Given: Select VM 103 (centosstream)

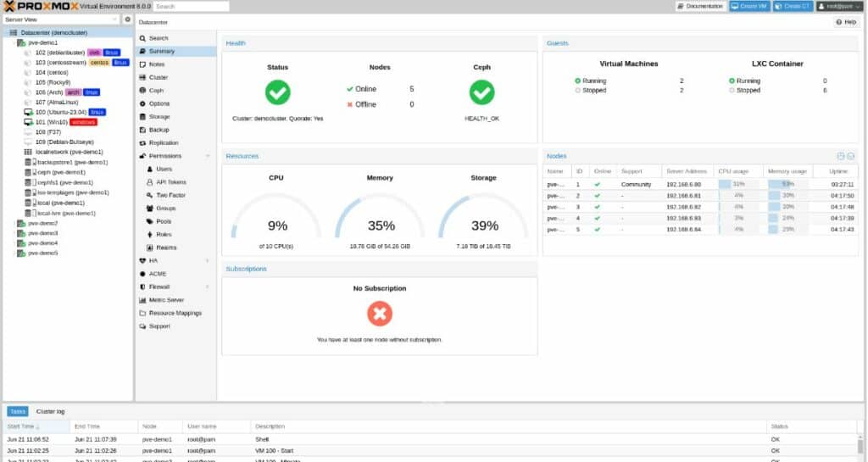Looking at the screenshot, I should coord(60,63).
